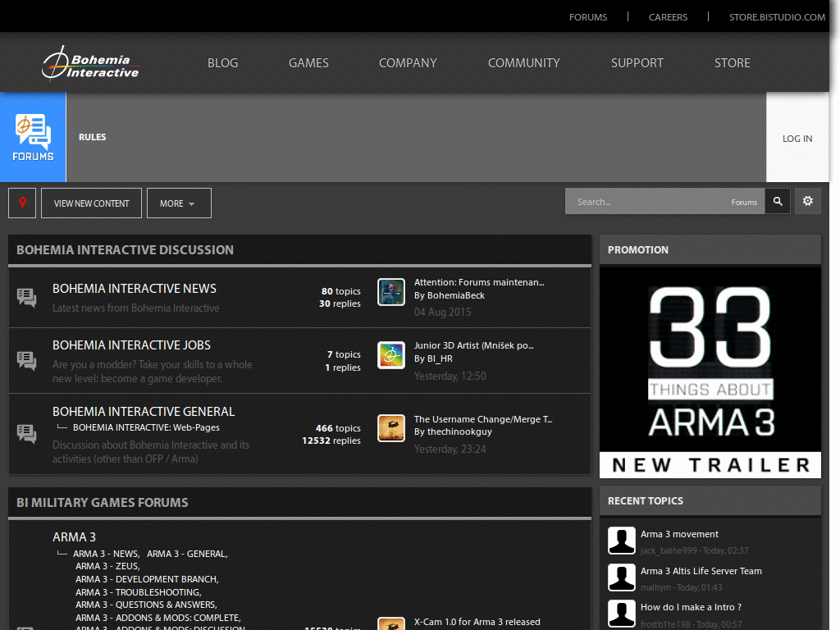Click the LOG IN button
This screenshot has height=630, width=840.
(x=797, y=138)
